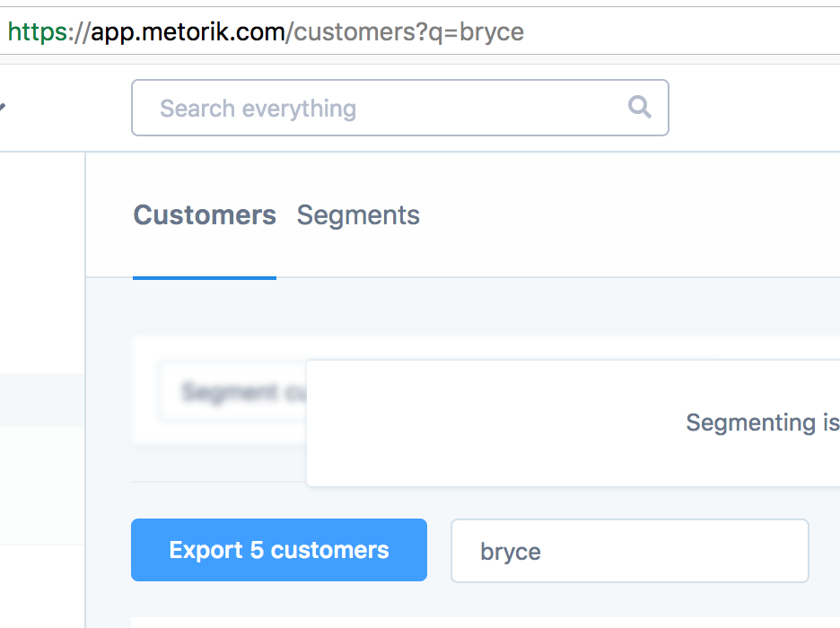The height and width of the screenshot is (628, 840).
Task: Switch to the Customers tab
Action: pyautogui.click(x=205, y=215)
